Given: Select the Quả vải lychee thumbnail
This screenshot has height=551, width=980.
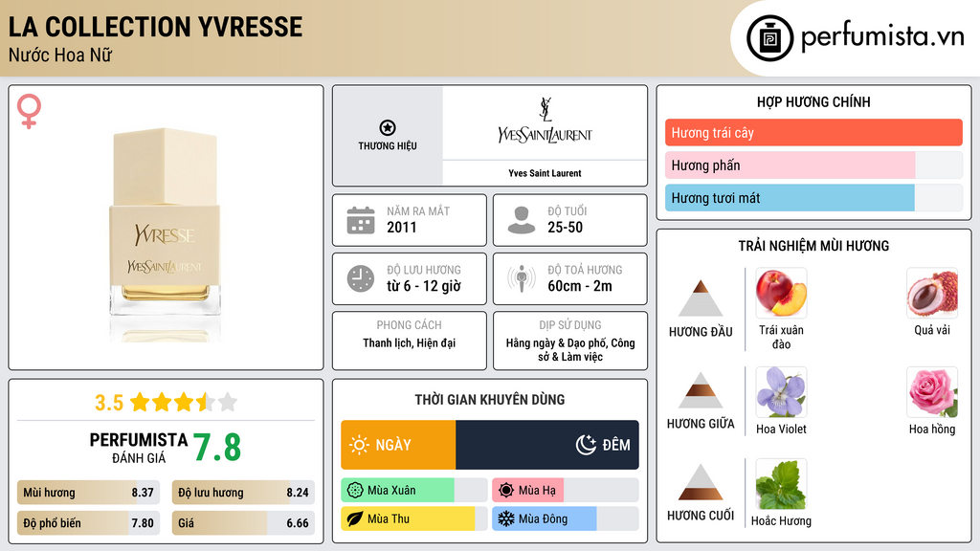Looking at the screenshot, I should 931,294.
